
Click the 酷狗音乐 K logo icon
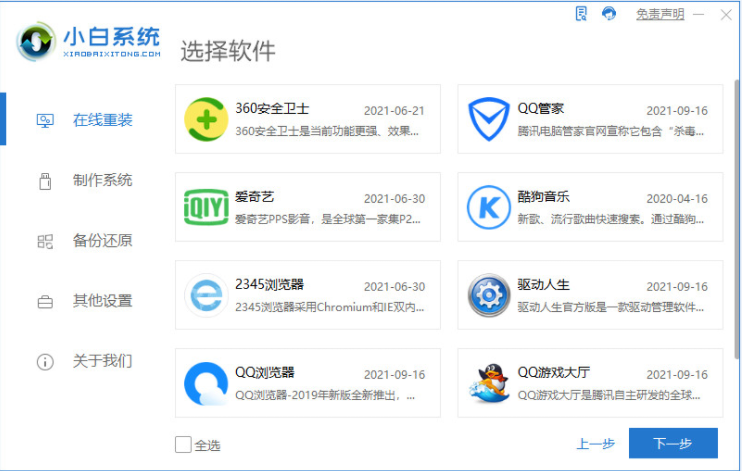pos(488,207)
